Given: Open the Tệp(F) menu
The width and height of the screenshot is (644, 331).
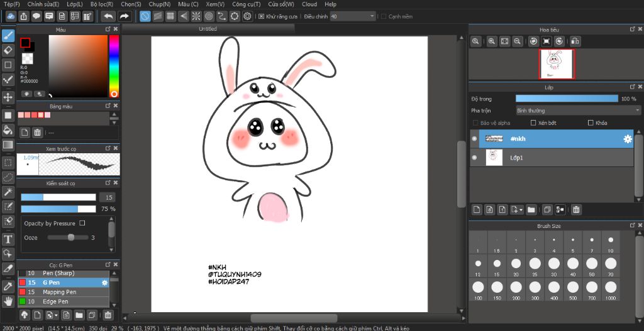Looking at the screenshot, I should [11, 4].
